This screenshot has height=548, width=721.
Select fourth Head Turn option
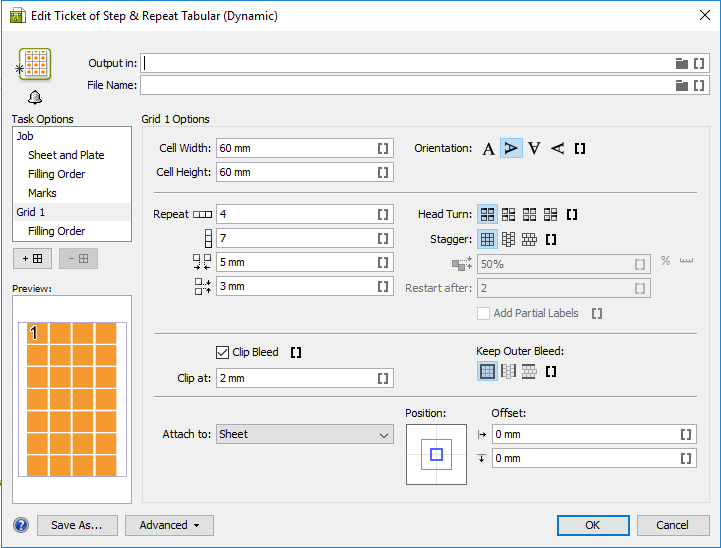point(550,214)
